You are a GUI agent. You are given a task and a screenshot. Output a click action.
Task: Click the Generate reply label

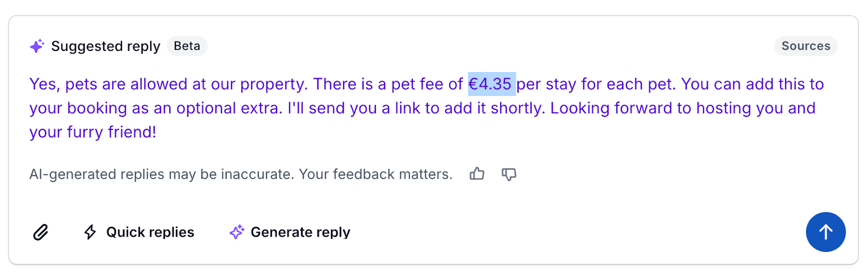[x=300, y=232]
